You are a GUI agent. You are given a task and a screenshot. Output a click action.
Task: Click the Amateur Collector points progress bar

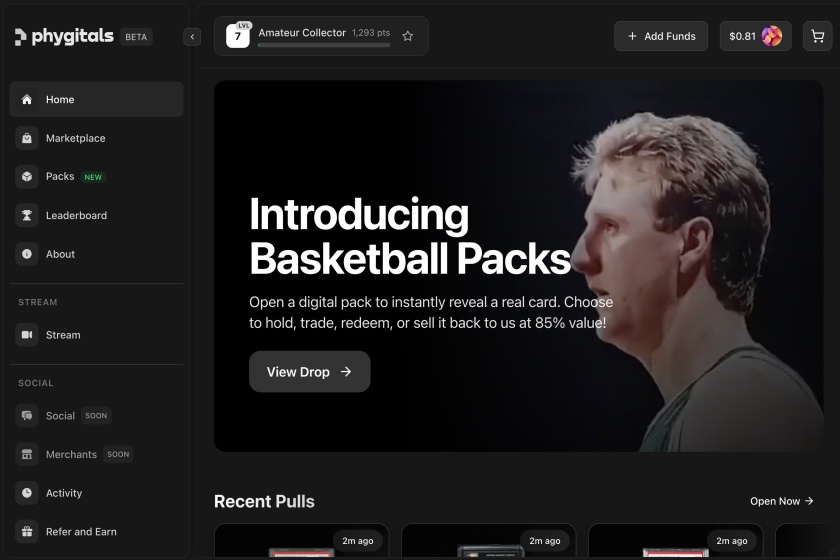click(x=324, y=45)
